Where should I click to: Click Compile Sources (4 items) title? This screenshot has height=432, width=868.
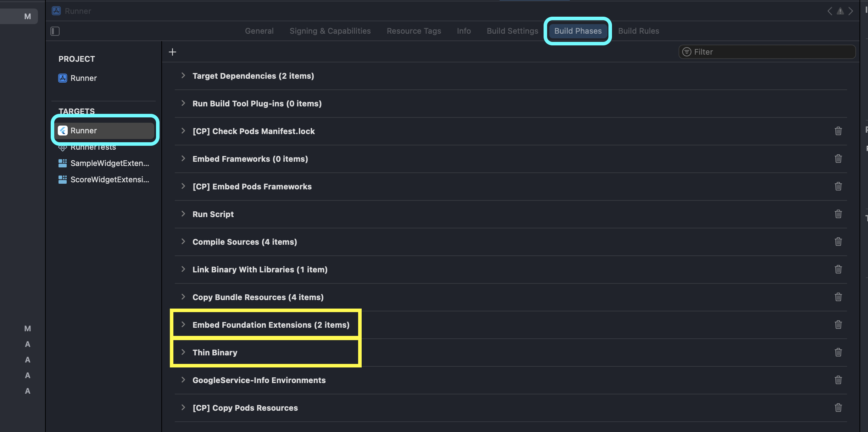245,242
